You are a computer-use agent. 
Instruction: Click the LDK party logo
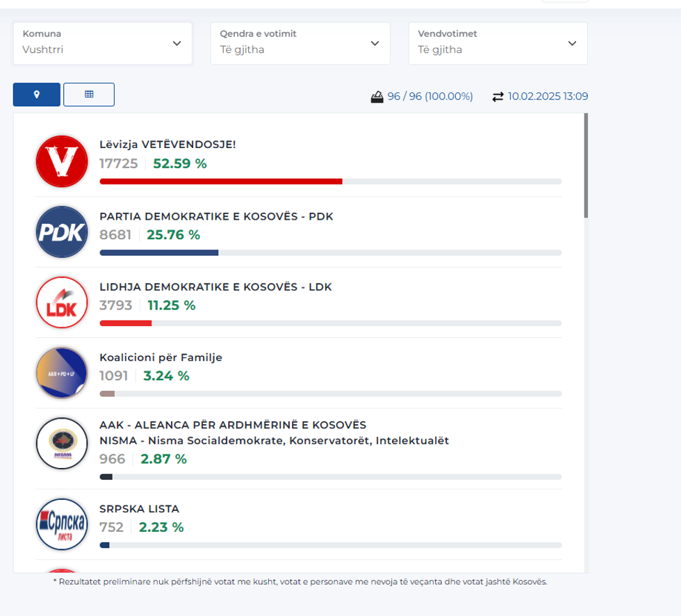click(x=62, y=302)
